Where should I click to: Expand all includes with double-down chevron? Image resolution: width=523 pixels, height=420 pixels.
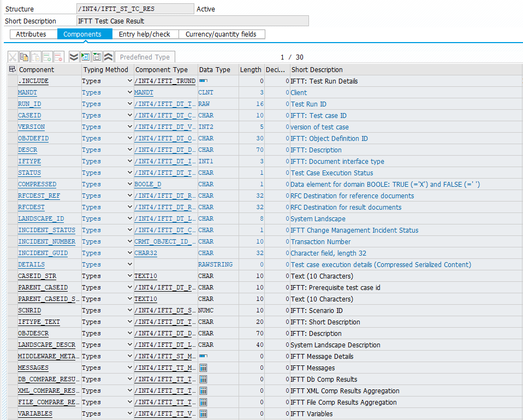(74, 57)
